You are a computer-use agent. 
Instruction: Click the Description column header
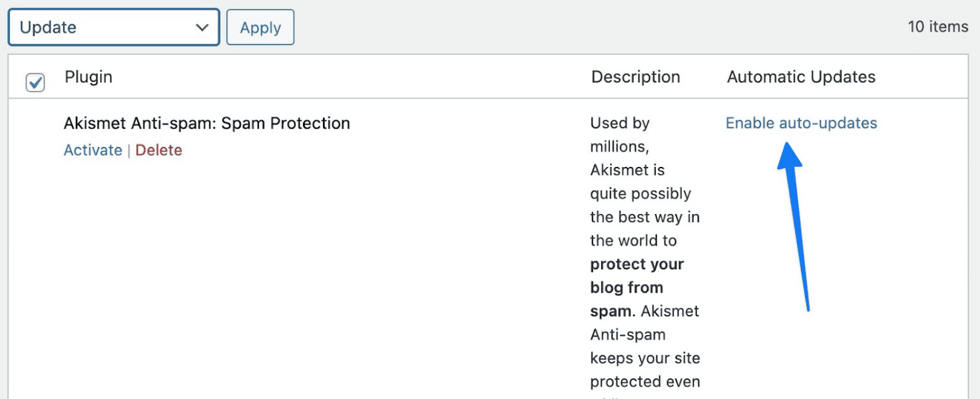pos(636,77)
